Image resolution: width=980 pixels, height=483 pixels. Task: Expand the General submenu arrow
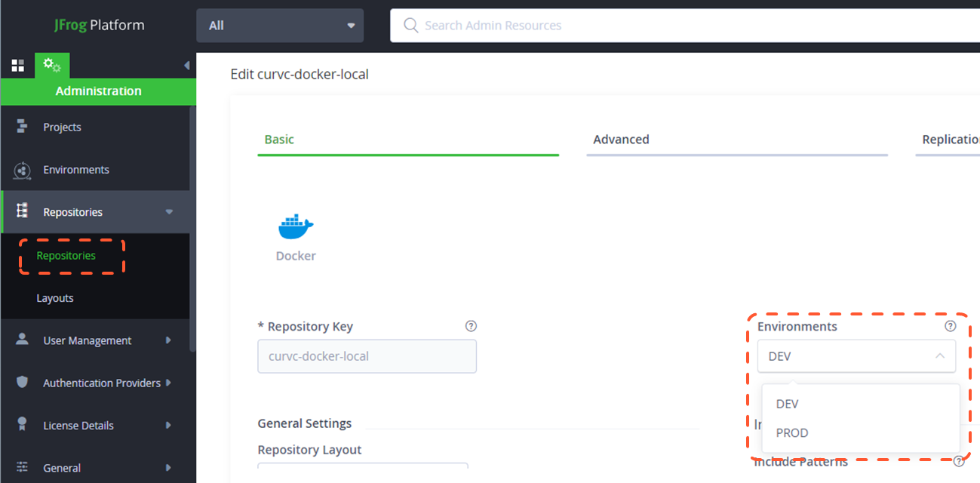click(x=168, y=468)
